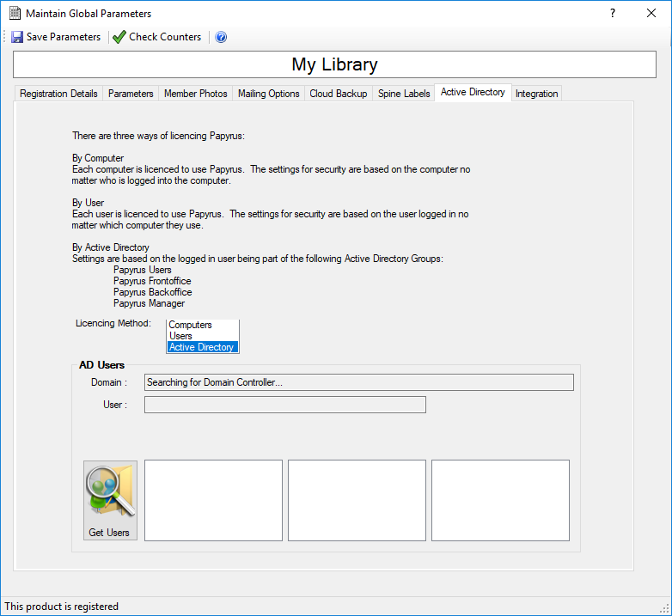The width and height of the screenshot is (672, 616).
Task: Click the 'AD Users' group heading
Action: tap(101, 365)
